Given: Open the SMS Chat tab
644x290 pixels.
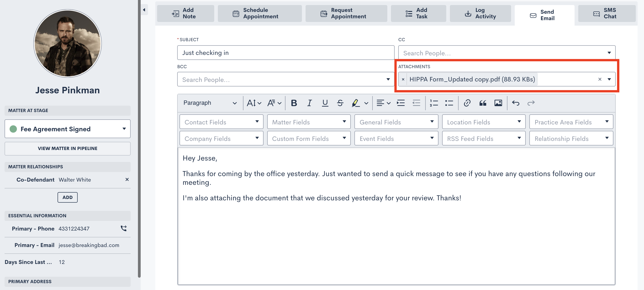Looking at the screenshot, I should [x=606, y=13].
